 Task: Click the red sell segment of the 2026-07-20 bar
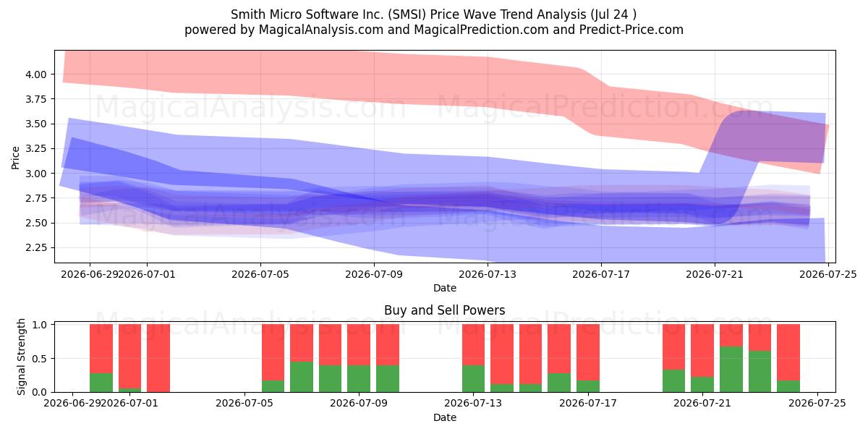673,347
